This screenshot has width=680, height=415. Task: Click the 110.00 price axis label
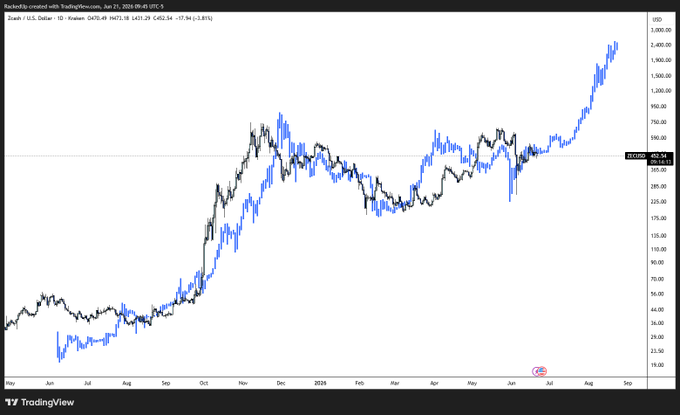point(659,249)
